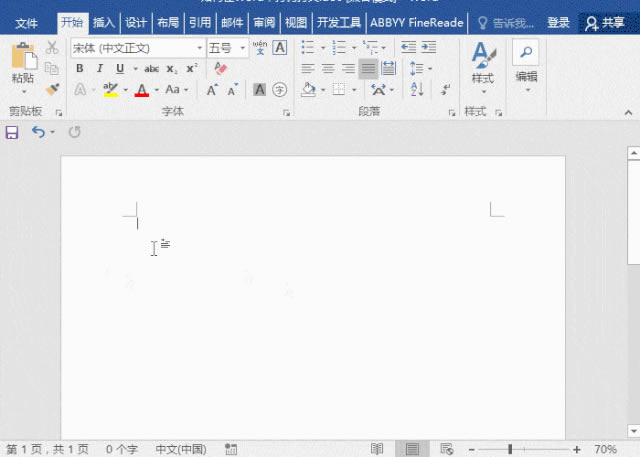Toggle show paragraph marks
640x457 pixels.
[x=445, y=89]
